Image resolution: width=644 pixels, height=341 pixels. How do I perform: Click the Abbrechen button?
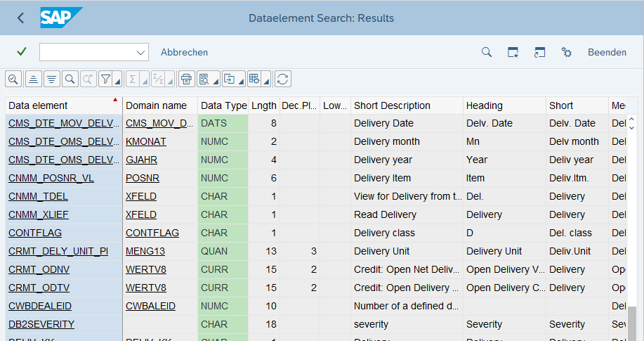(184, 52)
